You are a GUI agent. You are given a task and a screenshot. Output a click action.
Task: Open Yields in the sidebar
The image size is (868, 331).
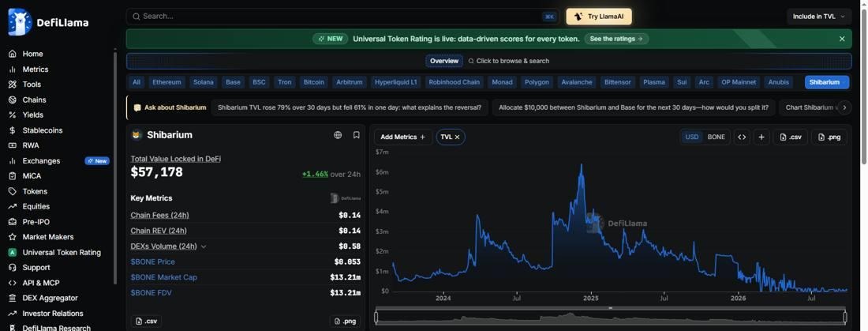point(32,115)
